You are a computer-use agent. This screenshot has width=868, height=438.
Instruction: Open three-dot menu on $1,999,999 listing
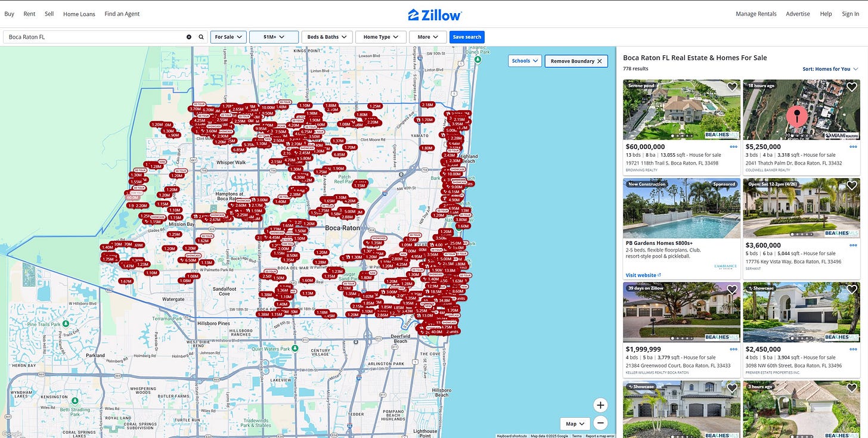coord(734,349)
